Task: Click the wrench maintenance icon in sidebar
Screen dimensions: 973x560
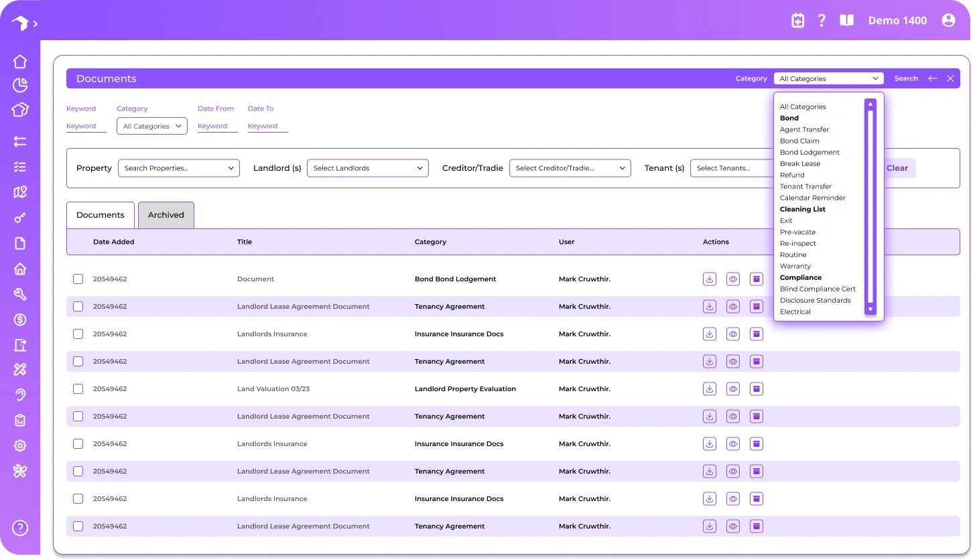Action: 20,294
